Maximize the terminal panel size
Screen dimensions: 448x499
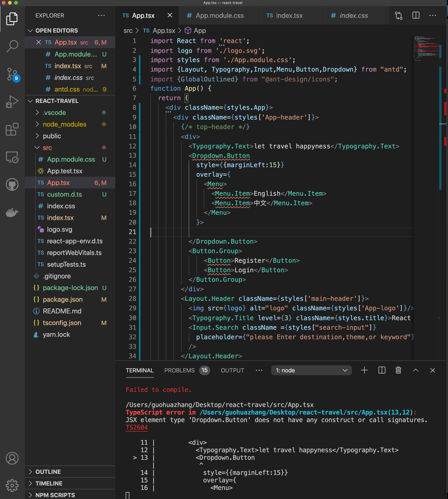coord(416,370)
